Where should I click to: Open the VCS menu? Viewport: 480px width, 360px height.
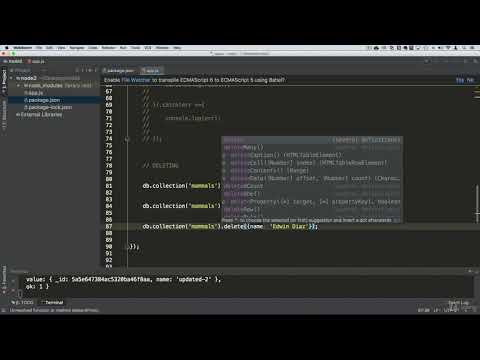147,48
